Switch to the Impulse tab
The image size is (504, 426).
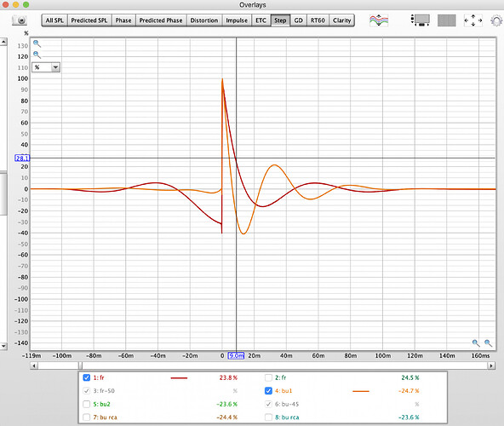(x=237, y=20)
